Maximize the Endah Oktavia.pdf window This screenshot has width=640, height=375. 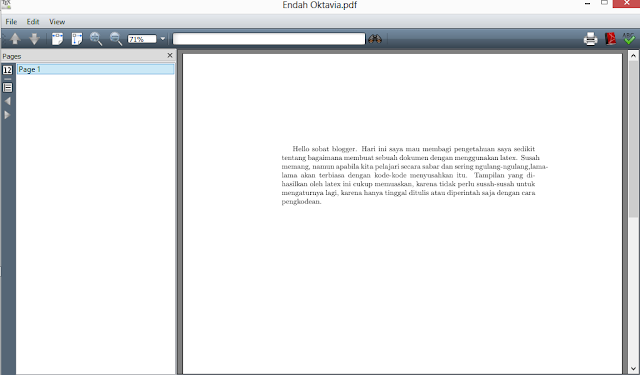click(604, 3)
